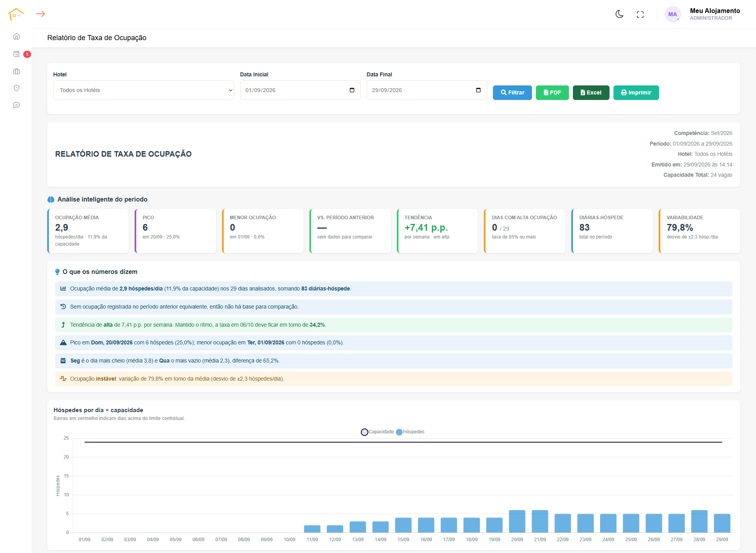The width and height of the screenshot is (756, 553).
Task: Export report with Excel button
Action: click(591, 92)
